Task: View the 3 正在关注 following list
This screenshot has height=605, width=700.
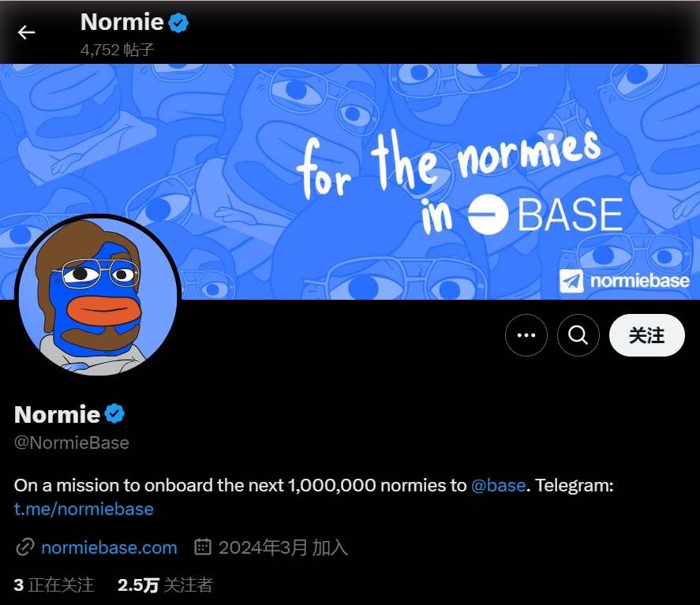Action: pos(54,584)
